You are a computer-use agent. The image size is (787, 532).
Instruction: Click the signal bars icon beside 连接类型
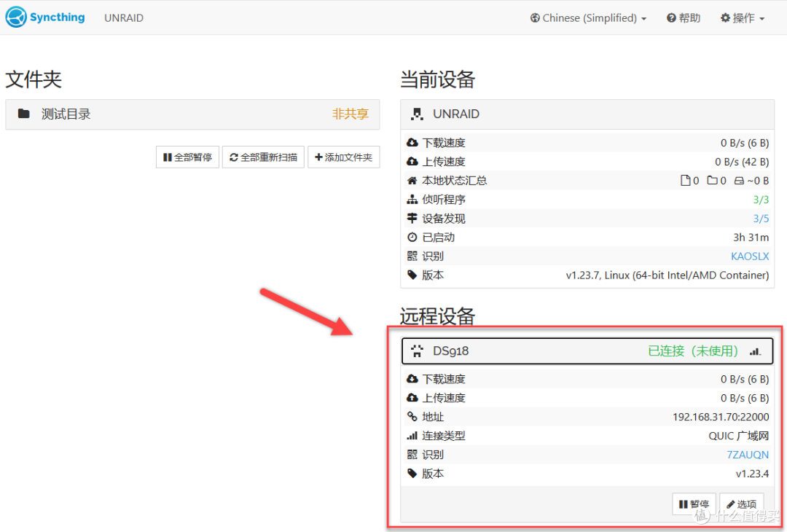tap(412, 436)
